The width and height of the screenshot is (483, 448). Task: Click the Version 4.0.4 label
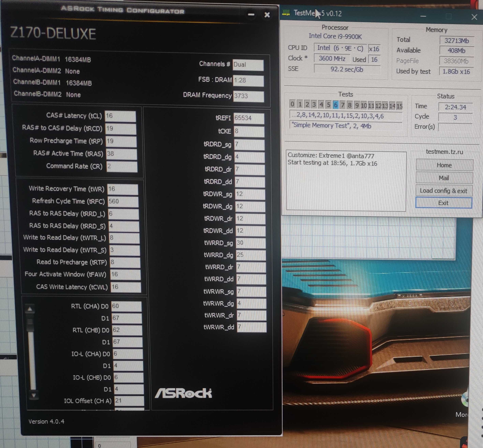[x=46, y=422]
